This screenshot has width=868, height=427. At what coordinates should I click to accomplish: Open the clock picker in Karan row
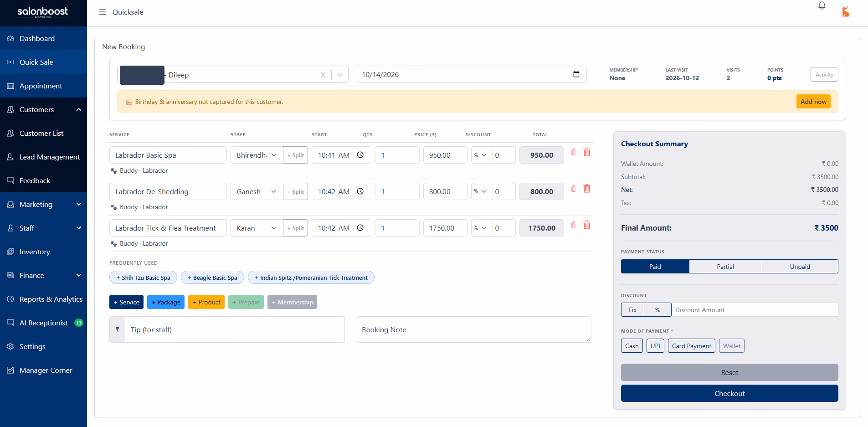click(x=360, y=228)
